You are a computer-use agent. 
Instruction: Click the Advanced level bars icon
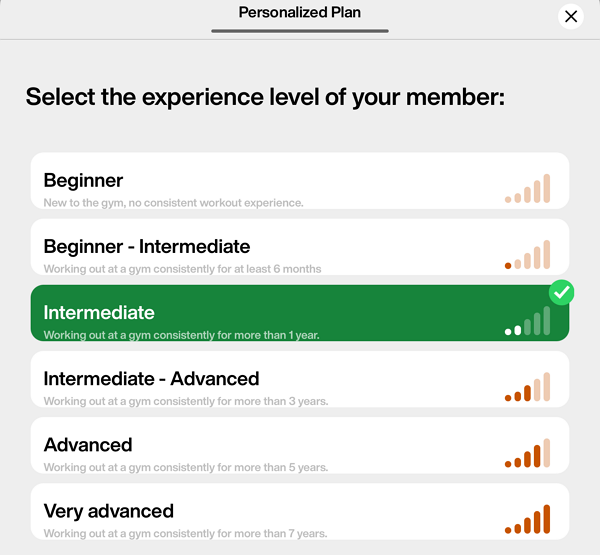pyautogui.click(x=528, y=453)
